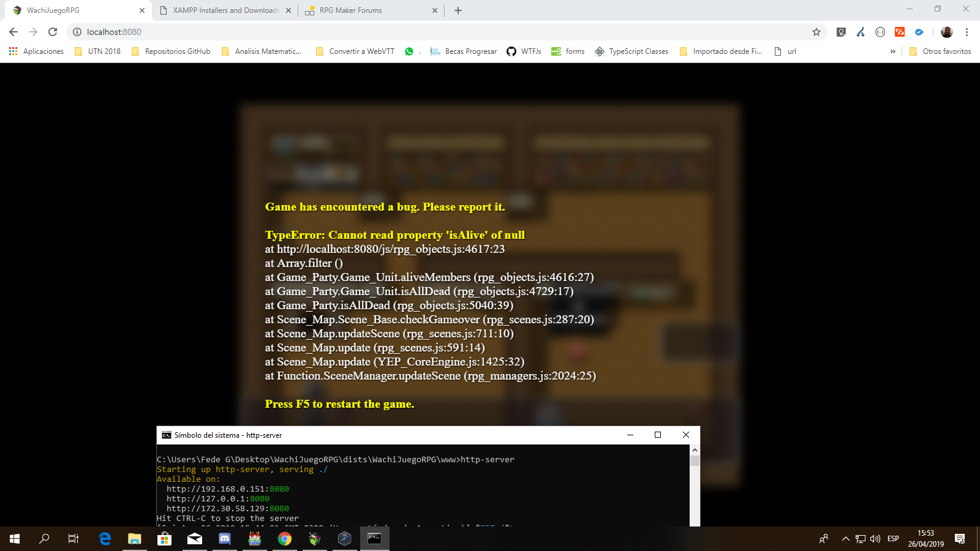This screenshot has width=980, height=551.
Task: Switch to the XAMPP Installers tab
Action: (x=225, y=10)
